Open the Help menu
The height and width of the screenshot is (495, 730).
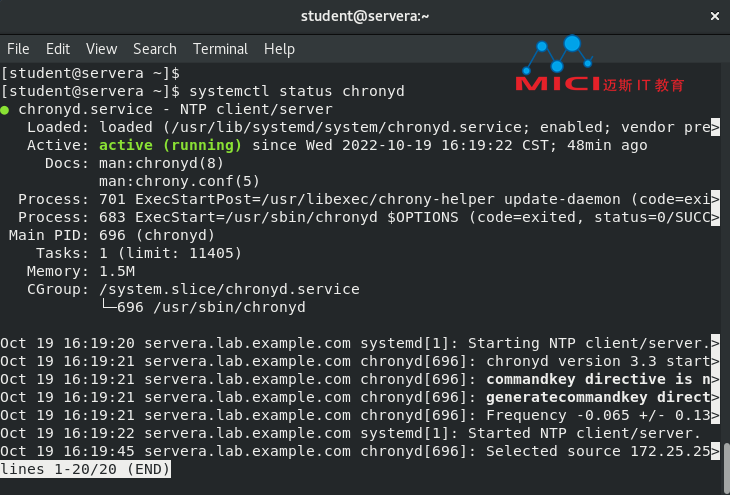pyautogui.click(x=279, y=49)
